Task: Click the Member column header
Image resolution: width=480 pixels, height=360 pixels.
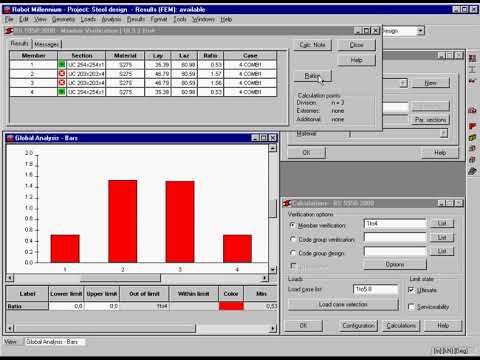Action: click(33, 55)
